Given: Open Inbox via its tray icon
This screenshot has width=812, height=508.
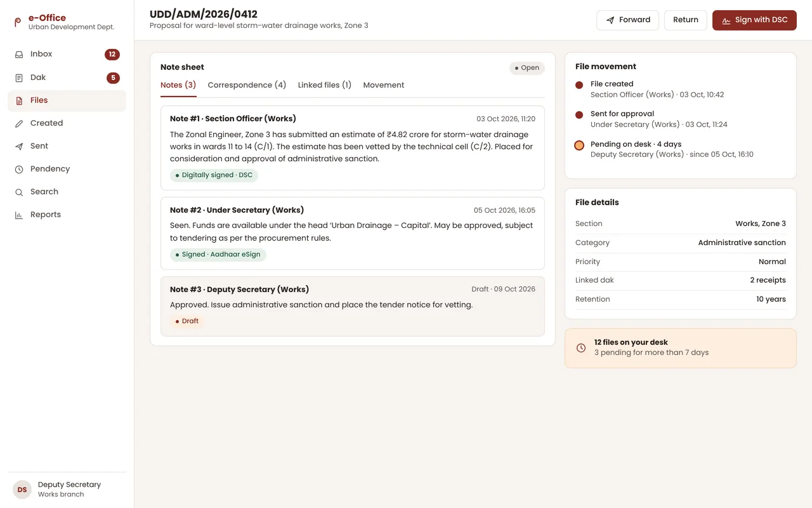Looking at the screenshot, I should click(x=19, y=55).
